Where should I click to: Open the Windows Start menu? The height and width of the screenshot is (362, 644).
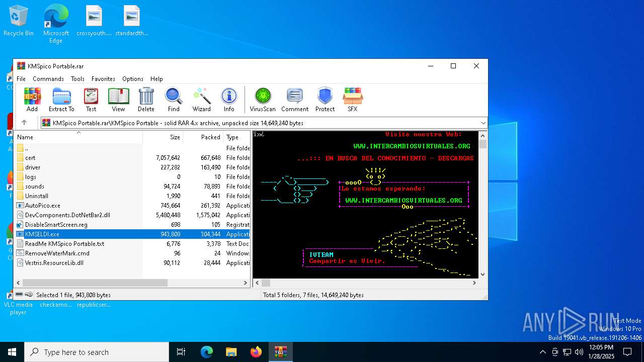(12, 352)
